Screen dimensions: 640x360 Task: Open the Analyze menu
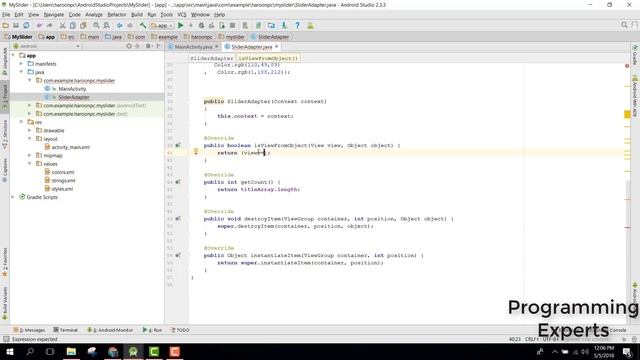click(x=94, y=15)
